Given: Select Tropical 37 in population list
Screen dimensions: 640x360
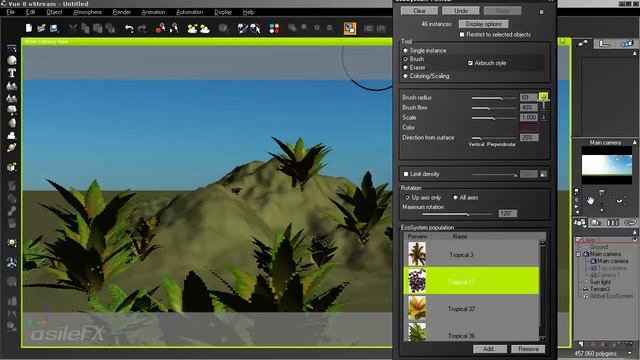Looking at the screenshot, I should (x=471, y=308).
